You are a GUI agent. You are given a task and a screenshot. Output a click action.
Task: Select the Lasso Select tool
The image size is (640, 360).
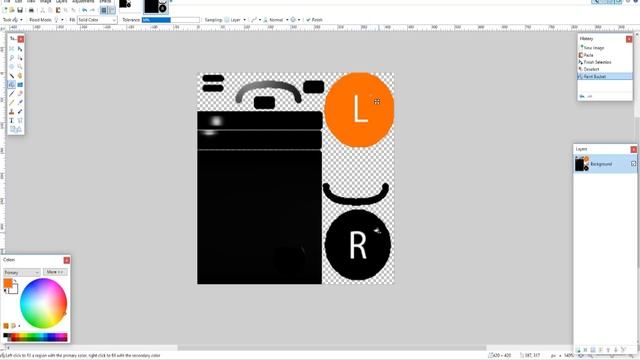point(11,58)
